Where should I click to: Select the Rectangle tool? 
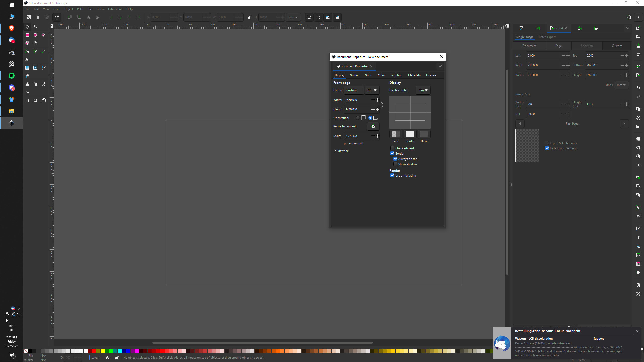click(x=27, y=35)
